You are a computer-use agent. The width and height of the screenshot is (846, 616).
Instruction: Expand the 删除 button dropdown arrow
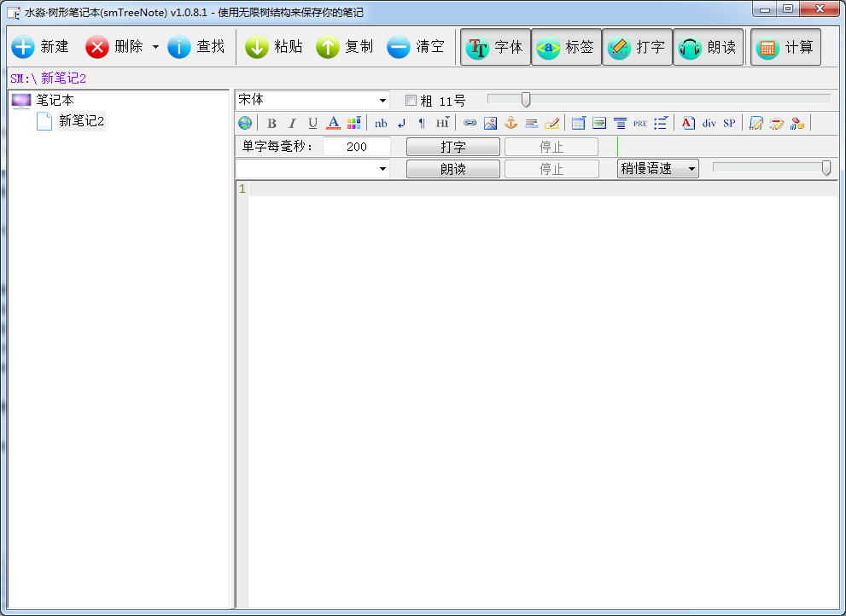pos(155,47)
